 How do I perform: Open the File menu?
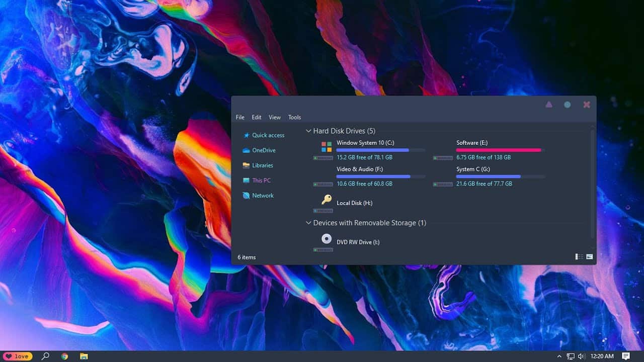240,117
